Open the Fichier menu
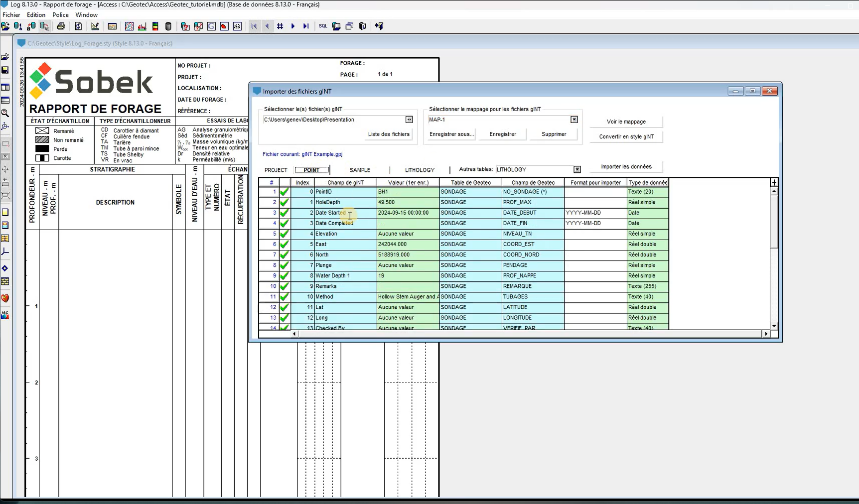The image size is (859, 504). 11,15
